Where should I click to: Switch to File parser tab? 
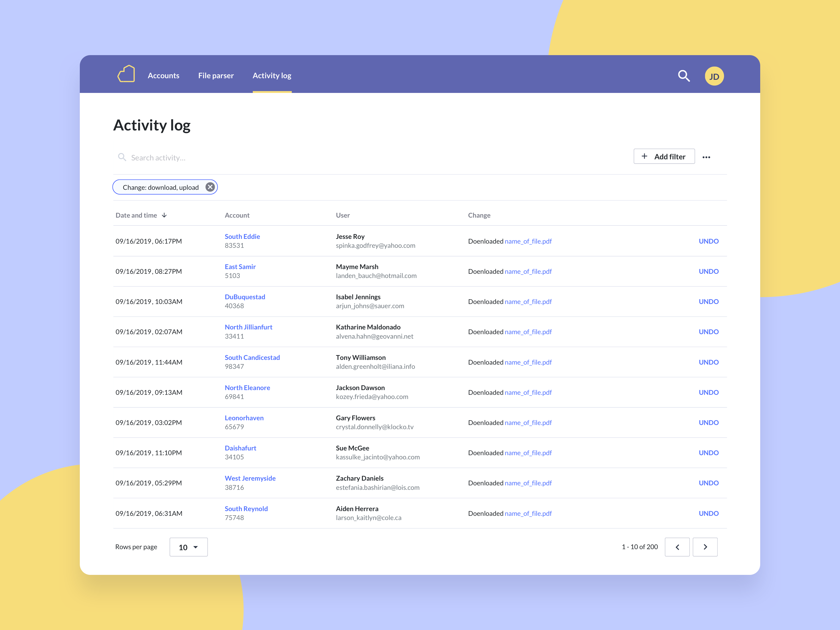coord(216,76)
